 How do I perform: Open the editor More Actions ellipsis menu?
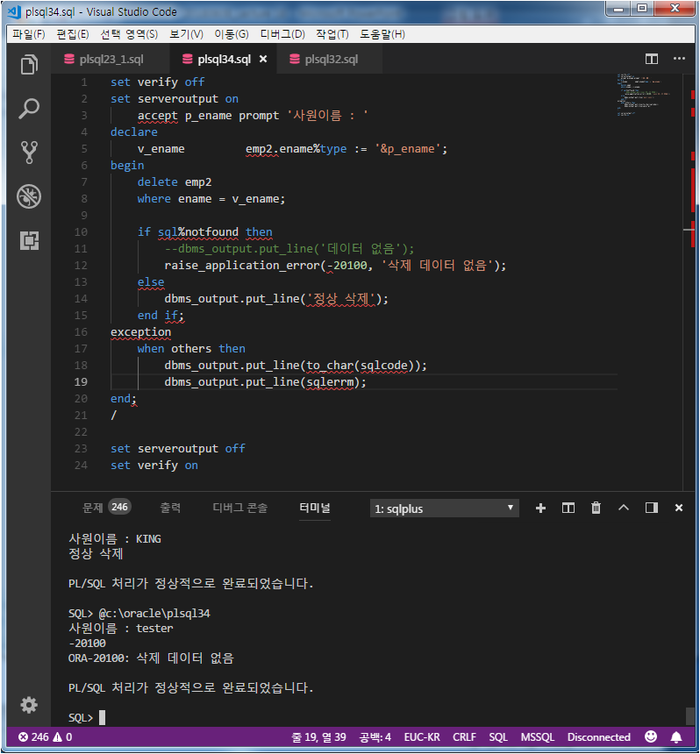click(679, 59)
